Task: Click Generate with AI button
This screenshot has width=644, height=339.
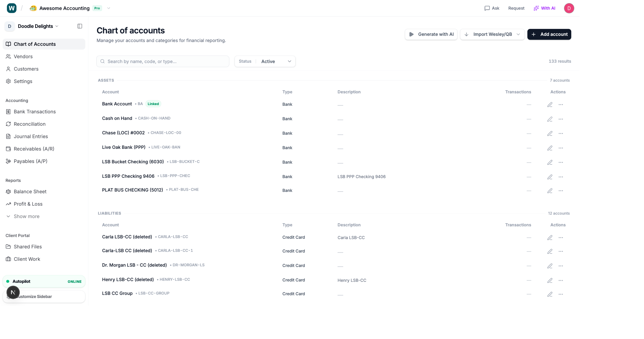Action: coord(431,34)
